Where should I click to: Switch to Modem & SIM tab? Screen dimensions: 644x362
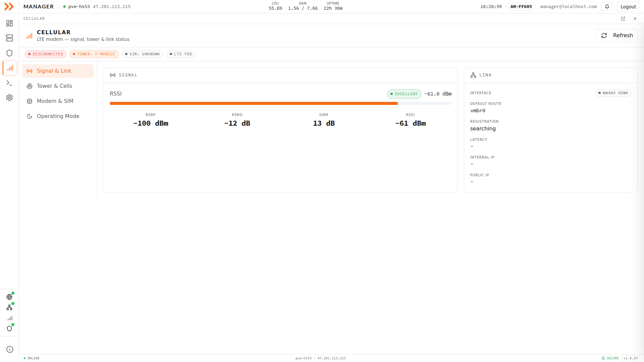point(58,101)
